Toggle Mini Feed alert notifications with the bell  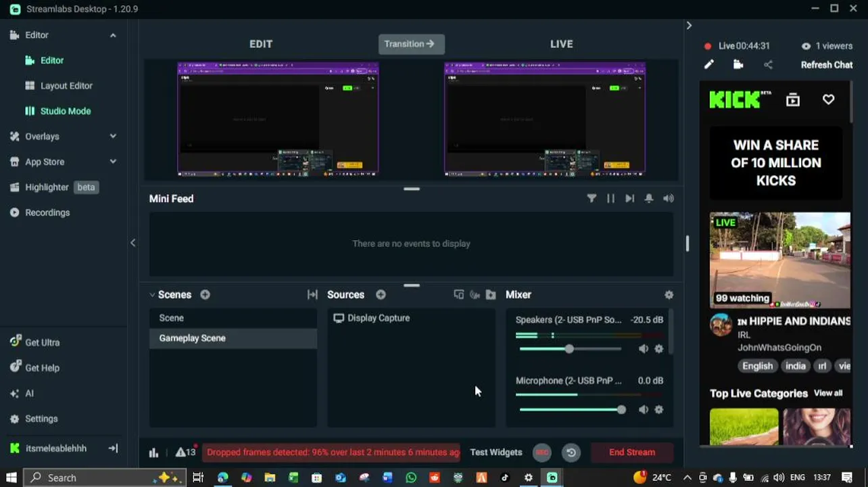(649, 198)
